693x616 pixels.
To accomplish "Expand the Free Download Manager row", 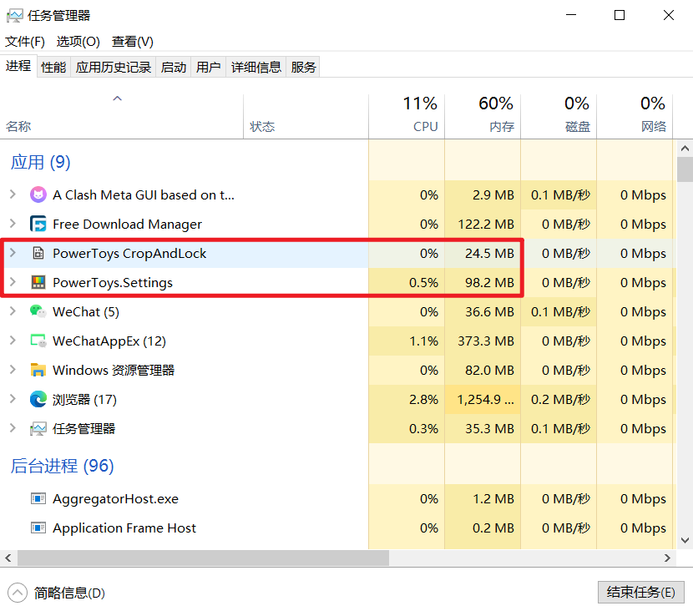I will tap(13, 224).
